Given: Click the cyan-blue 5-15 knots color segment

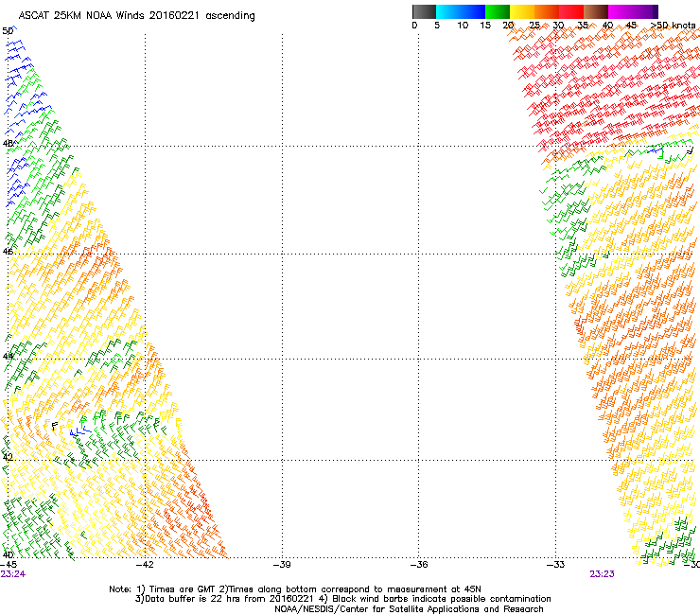Looking at the screenshot, I should 461,11.
